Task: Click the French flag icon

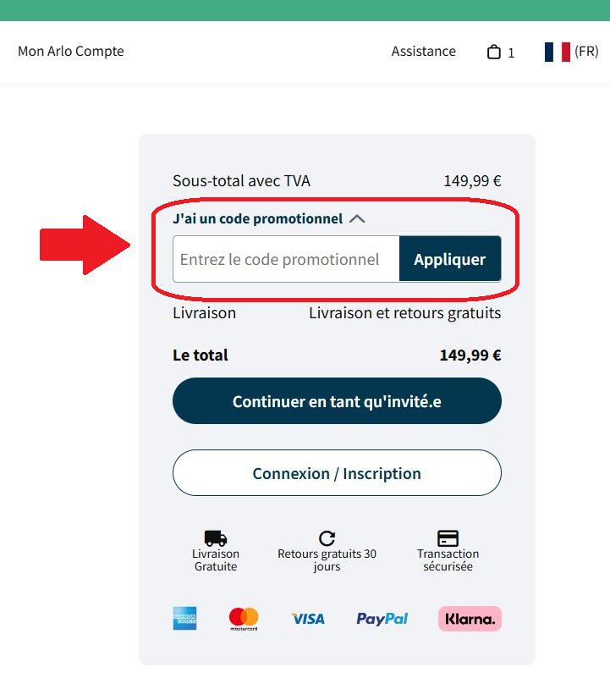Action: [555, 51]
